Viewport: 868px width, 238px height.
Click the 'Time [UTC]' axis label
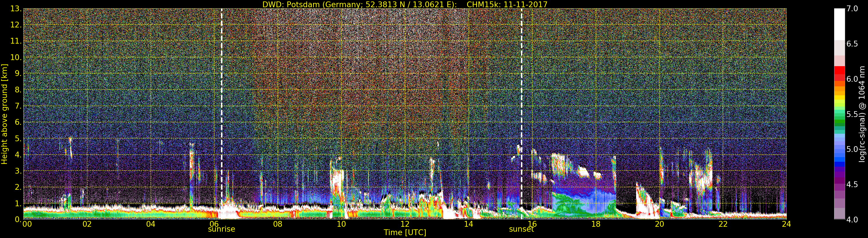pyautogui.click(x=405, y=233)
